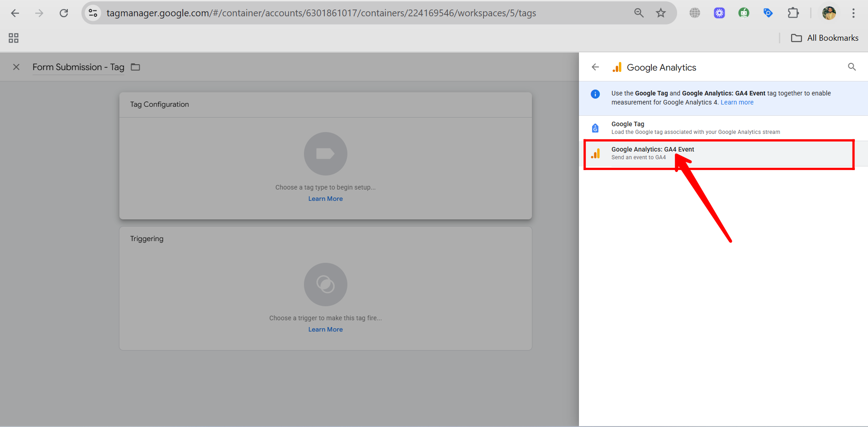Open Learn More under Tag Configuration

coord(326,199)
